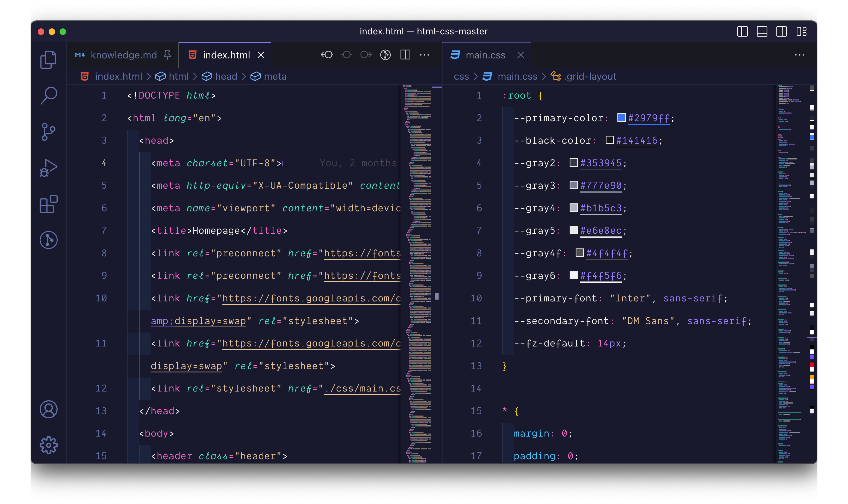
Task: Click the Accounts icon in the sidebar
Action: pos(48,410)
